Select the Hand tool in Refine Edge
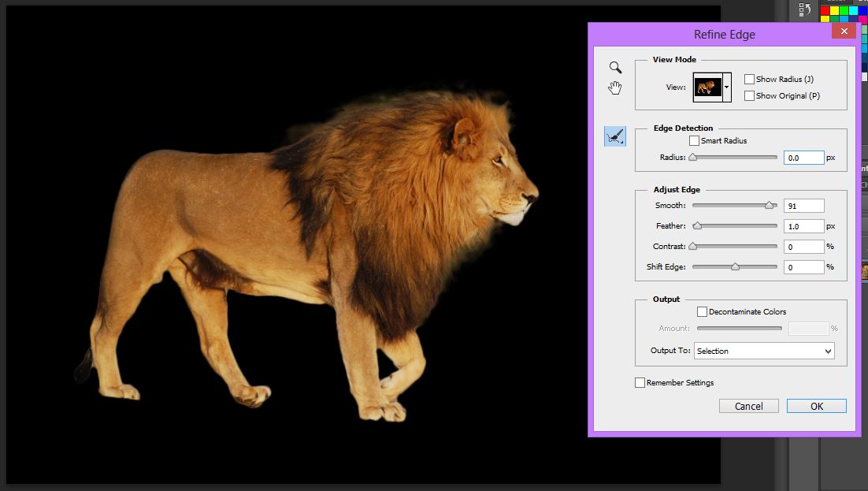868x491 pixels. pyautogui.click(x=615, y=87)
